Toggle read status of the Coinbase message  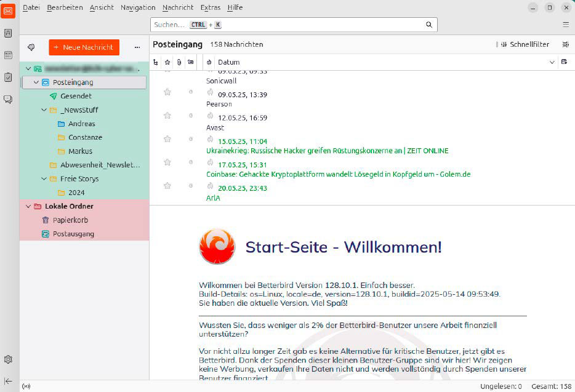pos(191,162)
